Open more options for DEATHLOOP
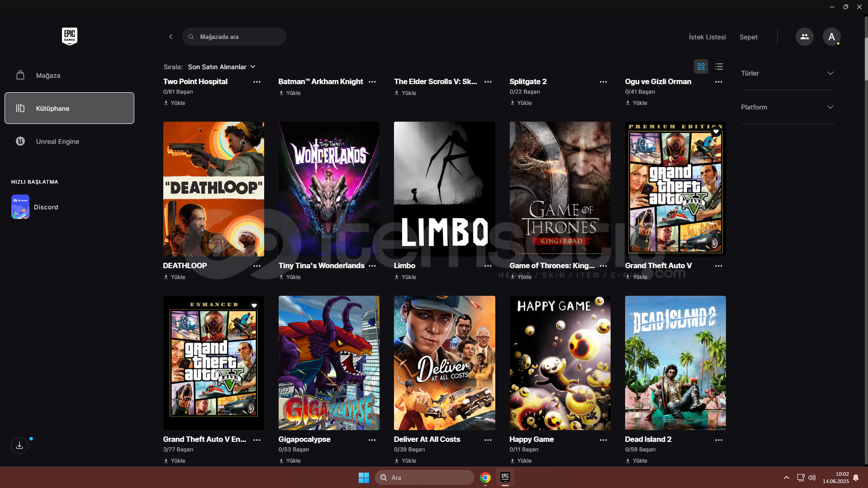The width and height of the screenshot is (868, 488). pos(257,266)
